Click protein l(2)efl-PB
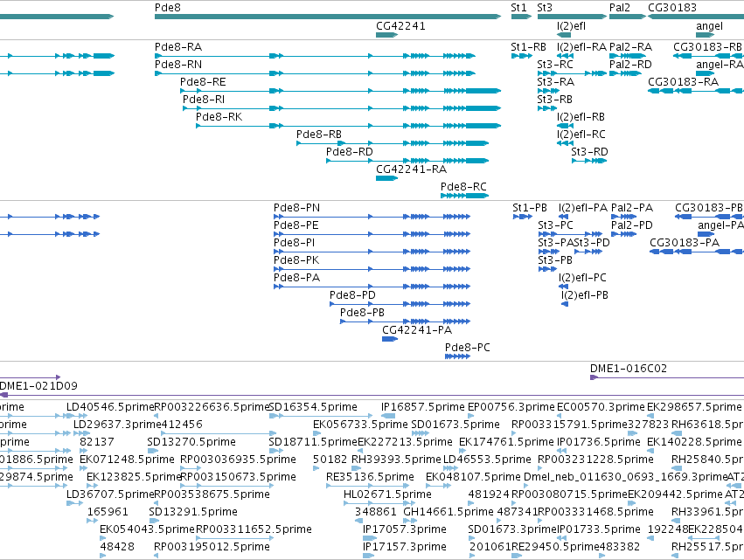 click(x=565, y=304)
